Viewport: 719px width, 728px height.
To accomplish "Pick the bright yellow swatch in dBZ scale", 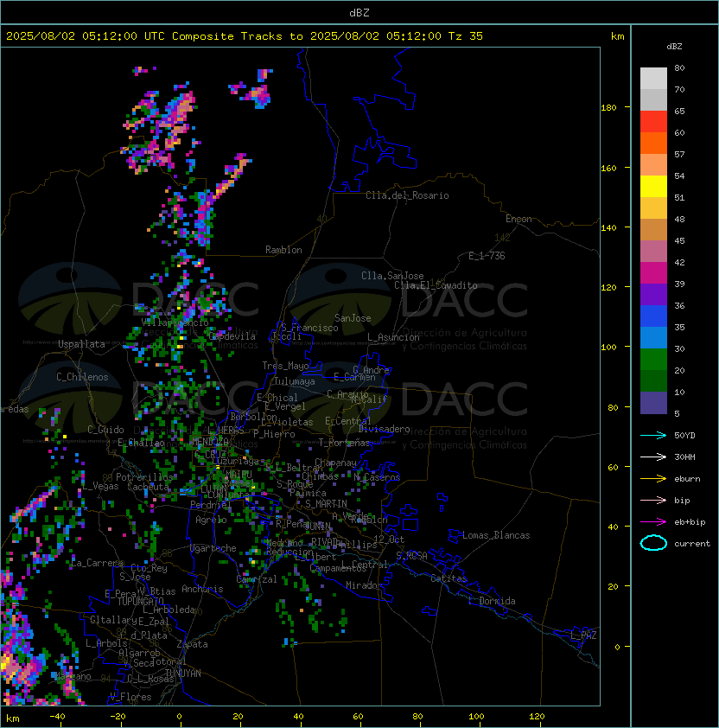I will click(653, 187).
